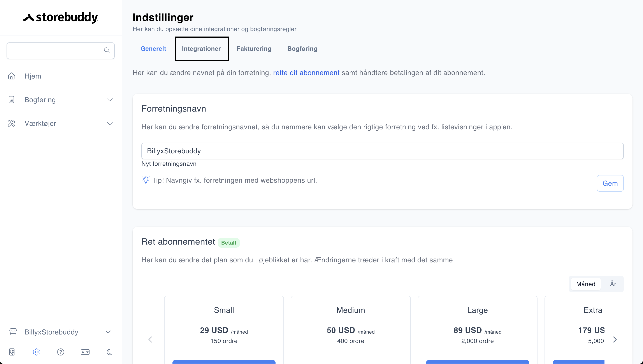Expand the Bogføring sidebar menu chevron
643x364 pixels.
pos(110,100)
